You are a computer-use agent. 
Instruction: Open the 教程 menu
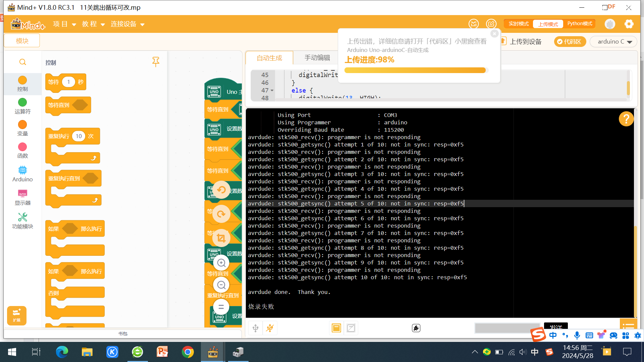pyautogui.click(x=94, y=24)
